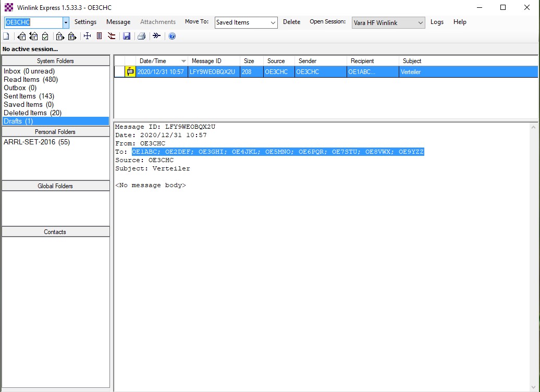540x392 pixels.
Task: Click the message ID cell LFY9WEOBQX2U
Action: (x=213, y=72)
